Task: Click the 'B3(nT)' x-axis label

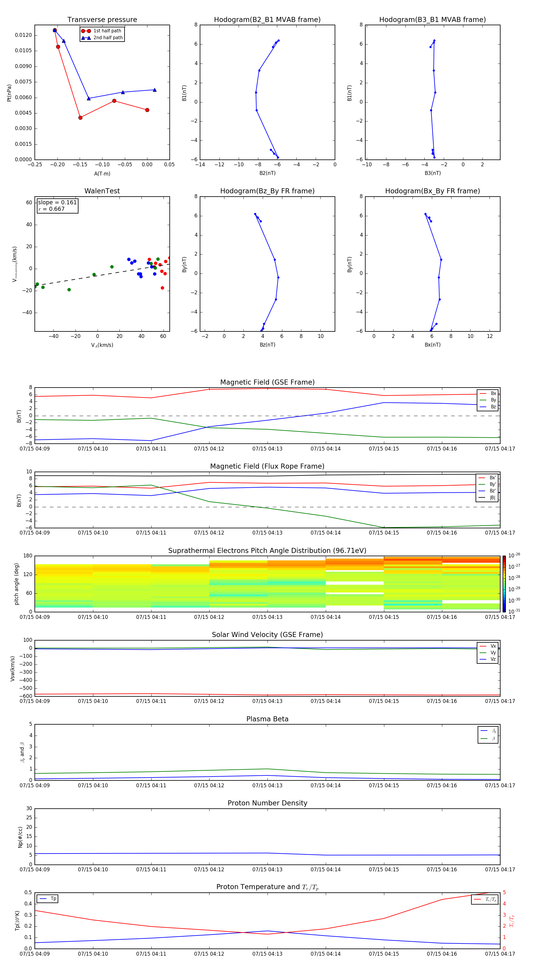Action: [432, 173]
